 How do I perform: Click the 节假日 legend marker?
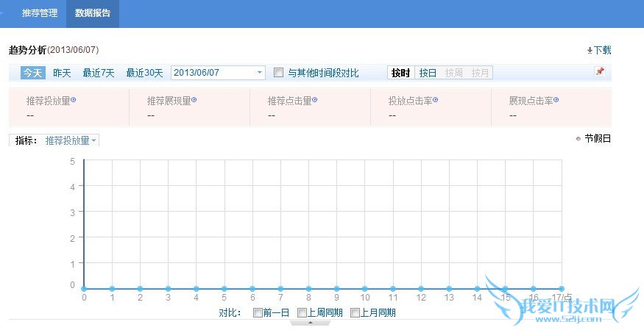click(578, 139)
